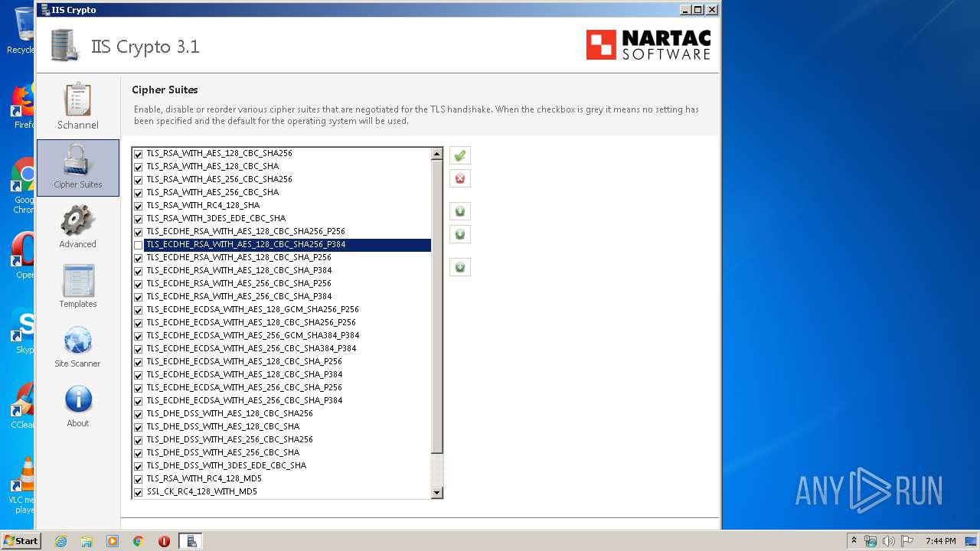The image size is (980, 551).
Task: Show hidden system tray icons arrow
Action: [x=854, y=541]
